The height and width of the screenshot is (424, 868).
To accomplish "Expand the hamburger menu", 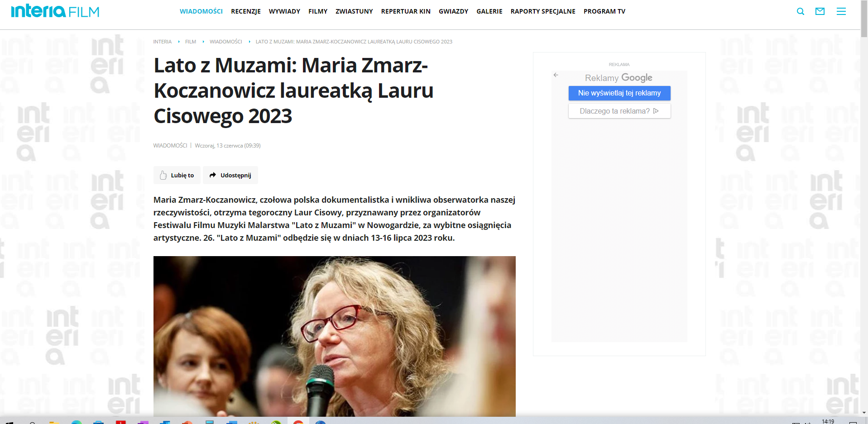I will click(841, 11).
